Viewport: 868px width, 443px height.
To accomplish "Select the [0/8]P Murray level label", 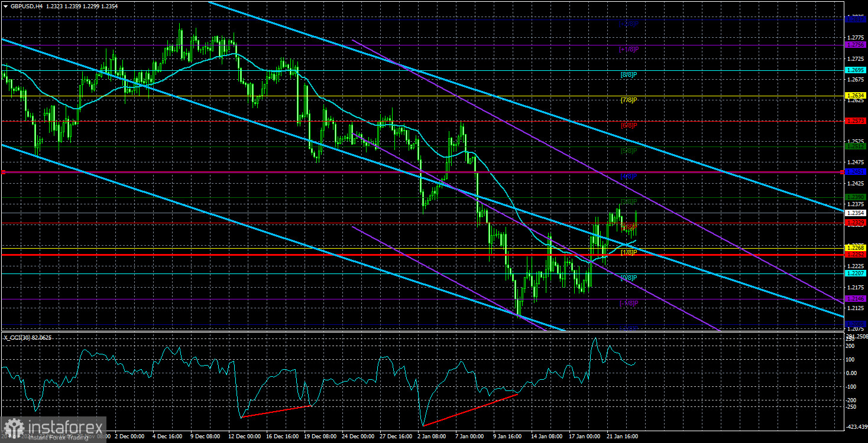I will [x=629, y=278].
